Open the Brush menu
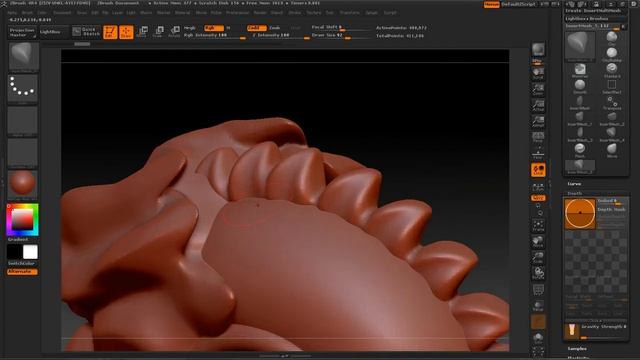This screenshot has width=640, height=360. pos(27,13)
